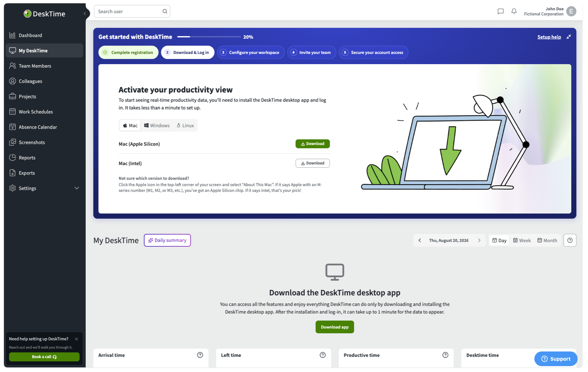Click John Doe account name
This screenshot has height=372, width=588.
554,9
